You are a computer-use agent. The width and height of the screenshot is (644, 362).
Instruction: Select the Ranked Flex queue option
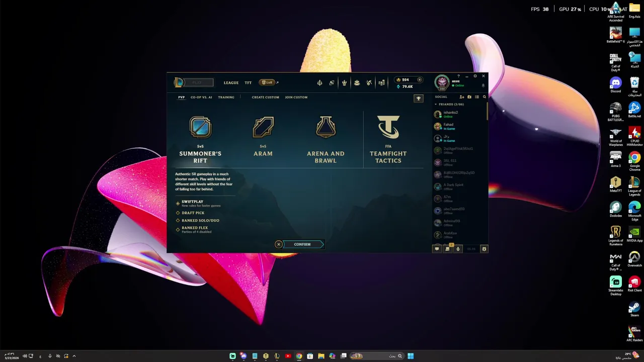click(x=194, y=229)
